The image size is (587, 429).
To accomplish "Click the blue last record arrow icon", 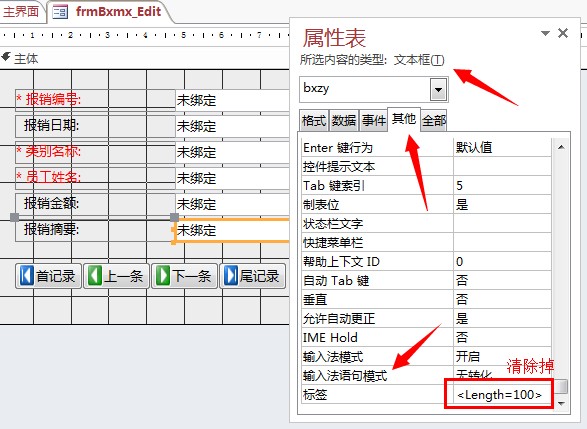I will click(231, 276).
